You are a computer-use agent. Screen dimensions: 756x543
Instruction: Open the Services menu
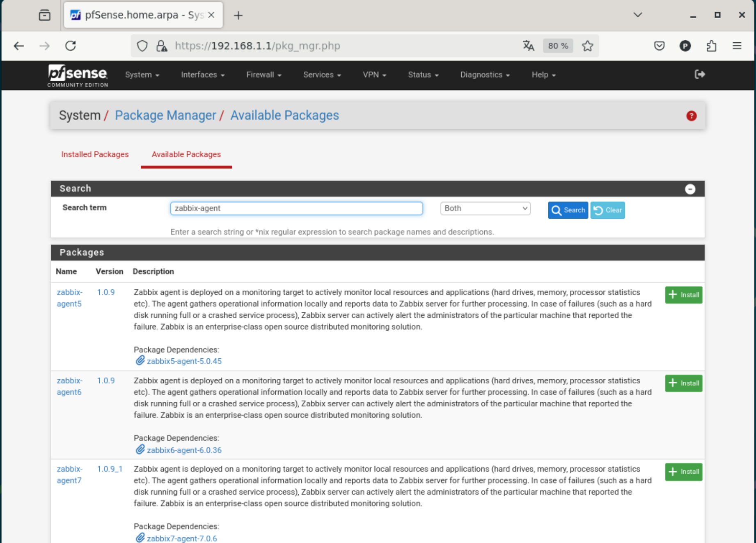click(322, 75)
